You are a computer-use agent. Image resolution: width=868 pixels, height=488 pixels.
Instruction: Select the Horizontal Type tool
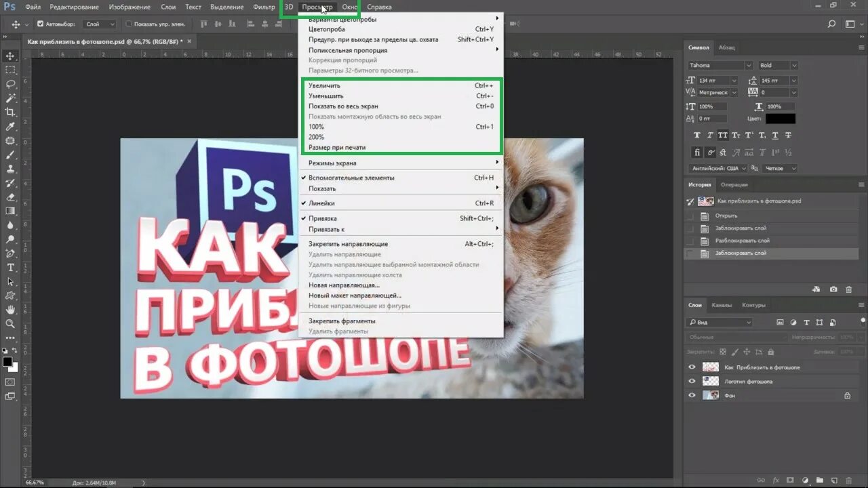(x=10, y=268)
